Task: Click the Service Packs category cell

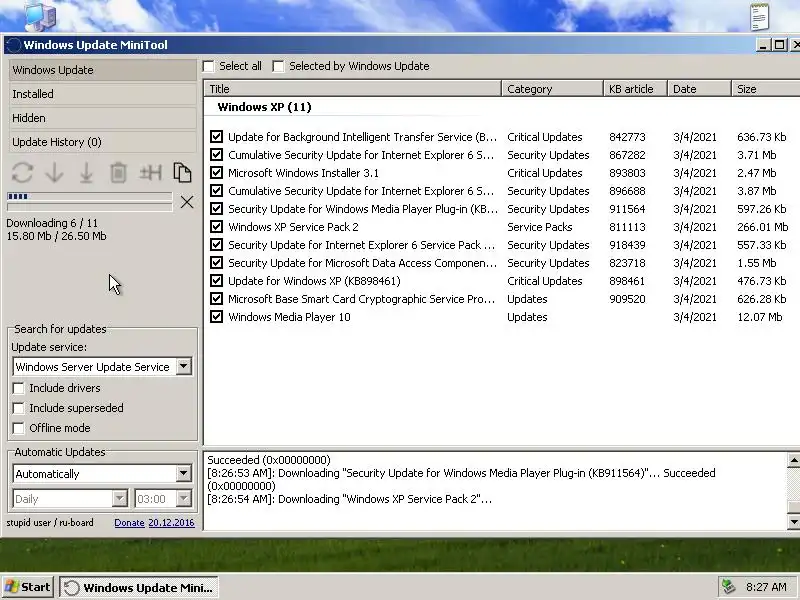Action: tap(539, 227)
